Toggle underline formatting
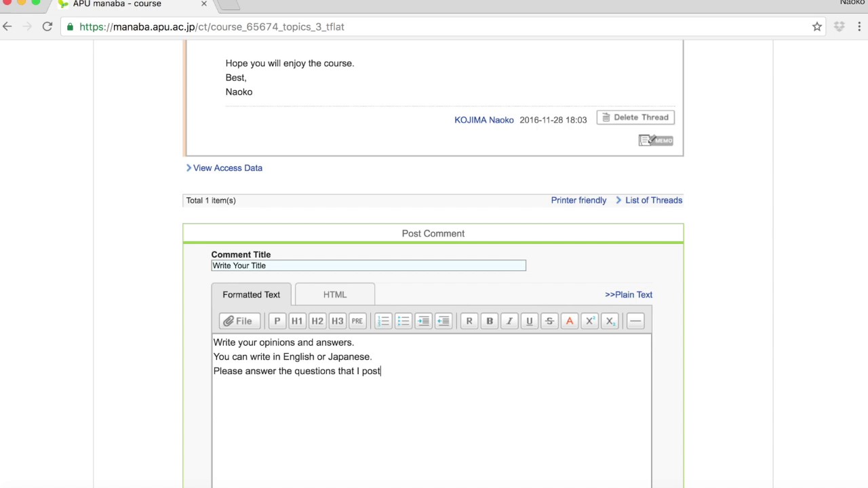Screen dimensions: 868x488 [x=530, y=321]
